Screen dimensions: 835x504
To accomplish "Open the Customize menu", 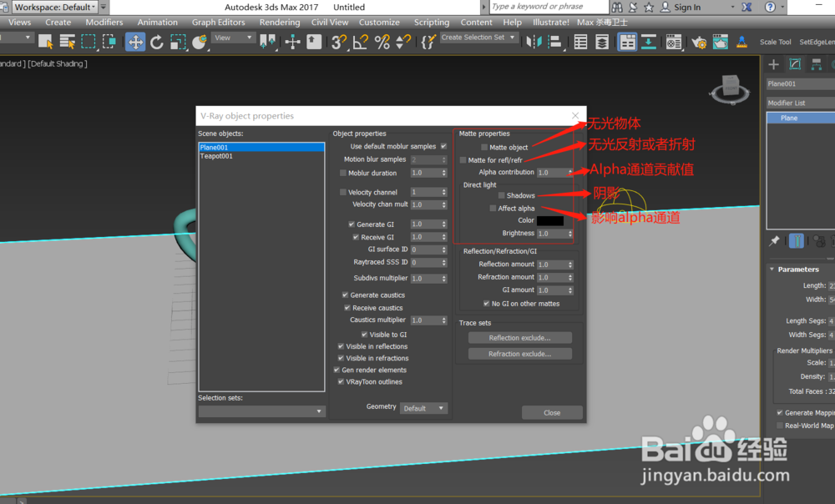I will (379, 23).
